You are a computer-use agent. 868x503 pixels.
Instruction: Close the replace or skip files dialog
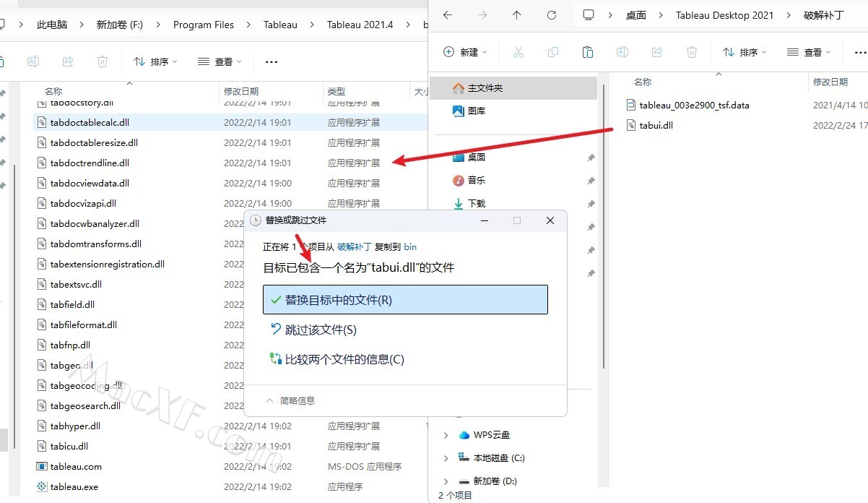pyautogui.click(x=550, y=220)
